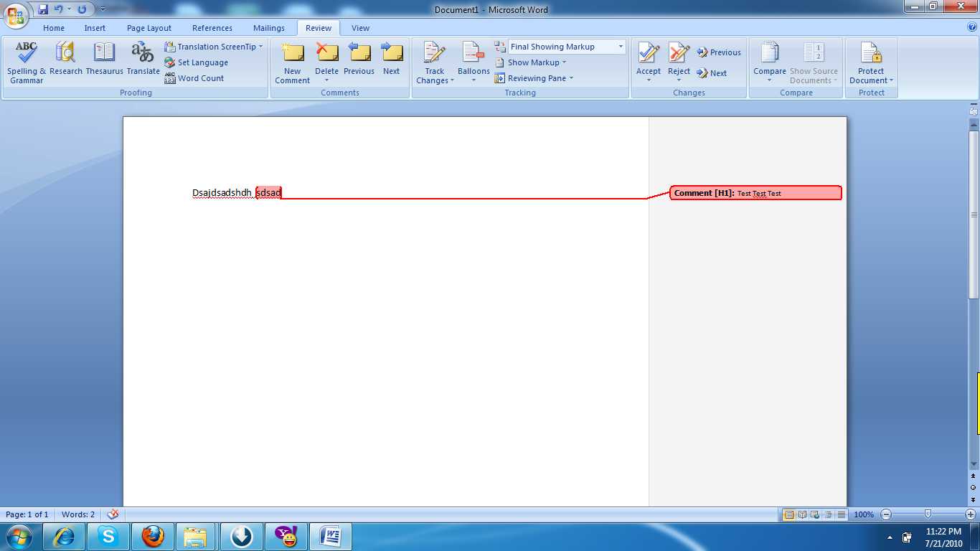The height and width of the screenshot is (551, 980).
Task: Open Internet Explorer from taskbar
Action: [x=65, y=537]
